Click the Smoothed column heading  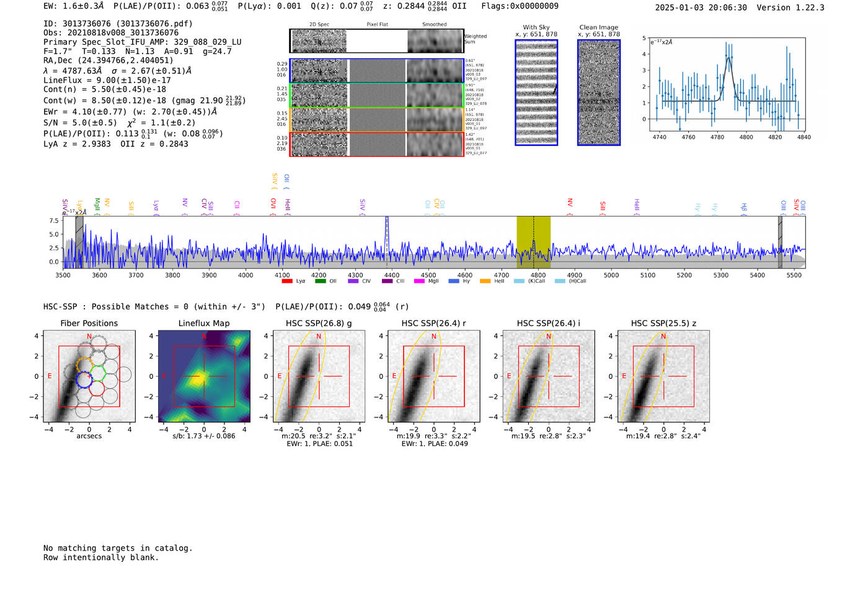point(435,25)
